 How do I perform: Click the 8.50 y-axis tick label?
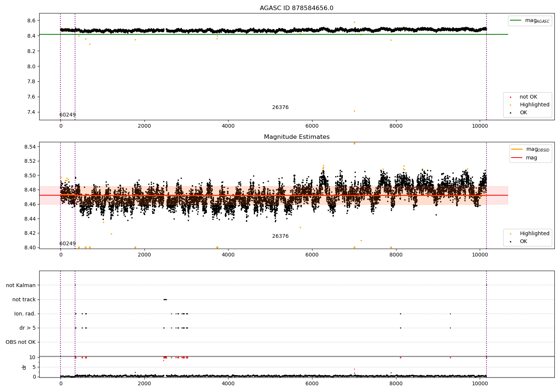(x=30, y=175)
